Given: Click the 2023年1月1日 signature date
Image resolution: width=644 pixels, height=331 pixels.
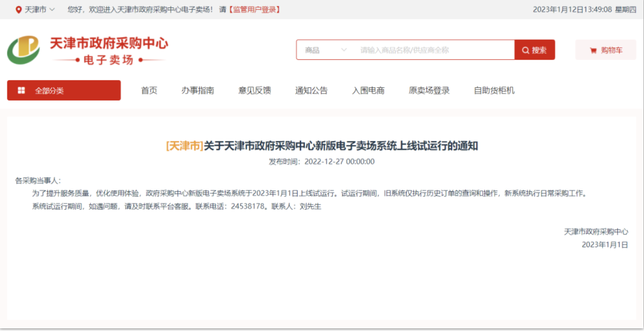Looking at the screenshot, I should 605,245.
